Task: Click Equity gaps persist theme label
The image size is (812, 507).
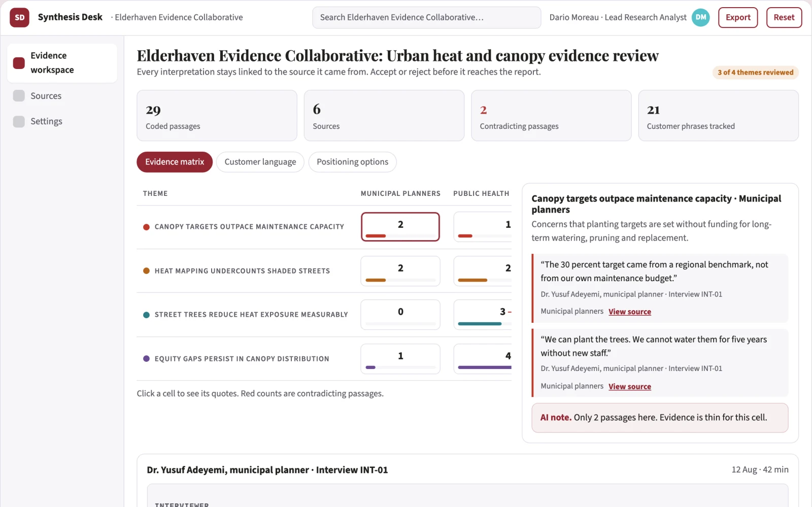Action: click(x=242, y=359)
